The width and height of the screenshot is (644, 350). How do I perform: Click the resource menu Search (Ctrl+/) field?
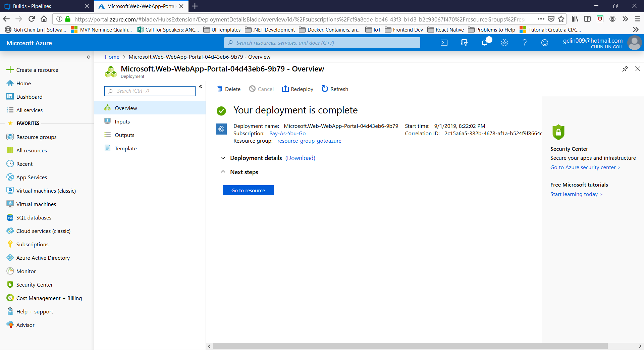click(150, 91)
